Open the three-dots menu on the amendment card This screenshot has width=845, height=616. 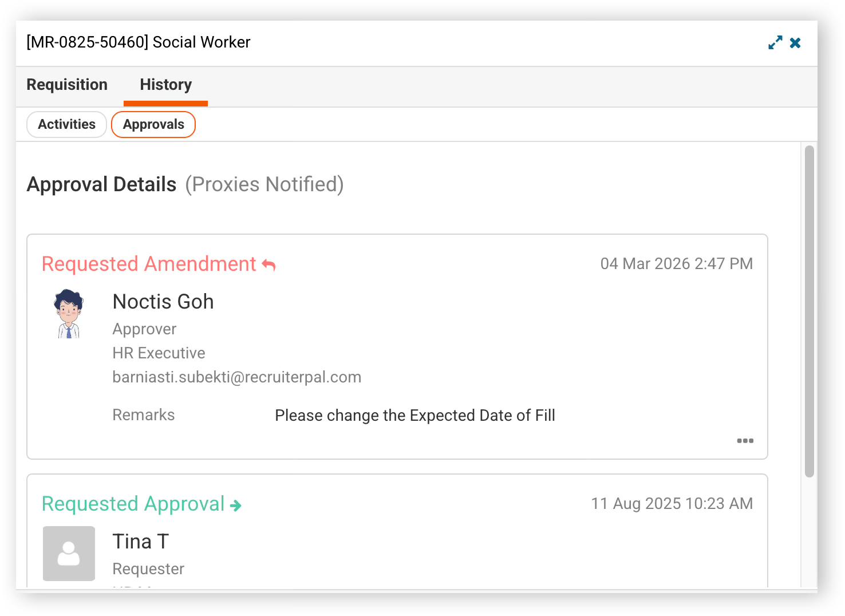[745, 440]
